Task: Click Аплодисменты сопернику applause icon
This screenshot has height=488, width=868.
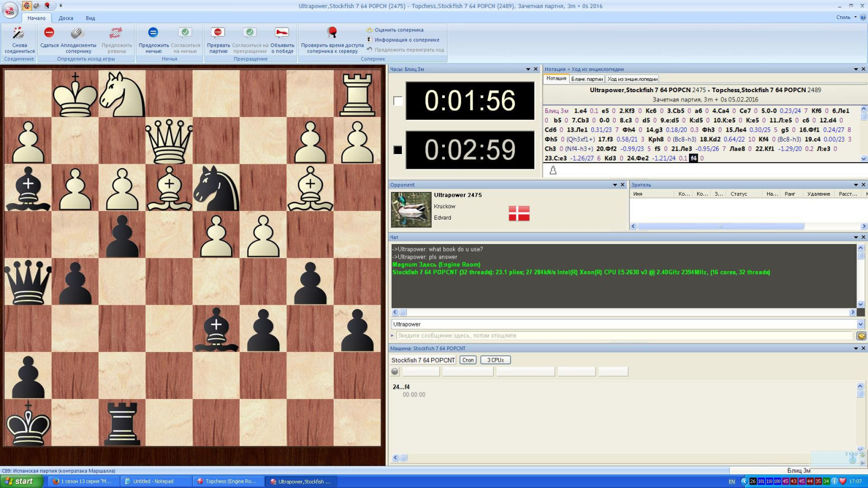Action: point(78,33)
